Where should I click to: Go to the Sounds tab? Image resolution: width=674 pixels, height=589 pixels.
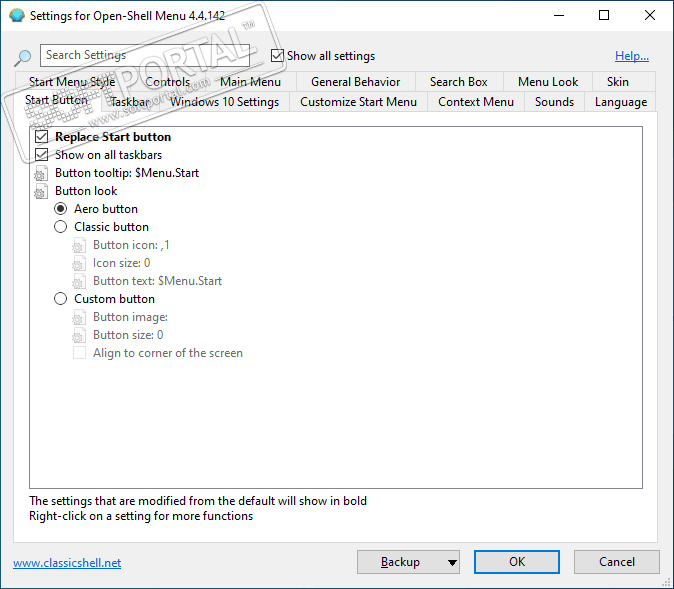tap(555, 102)
